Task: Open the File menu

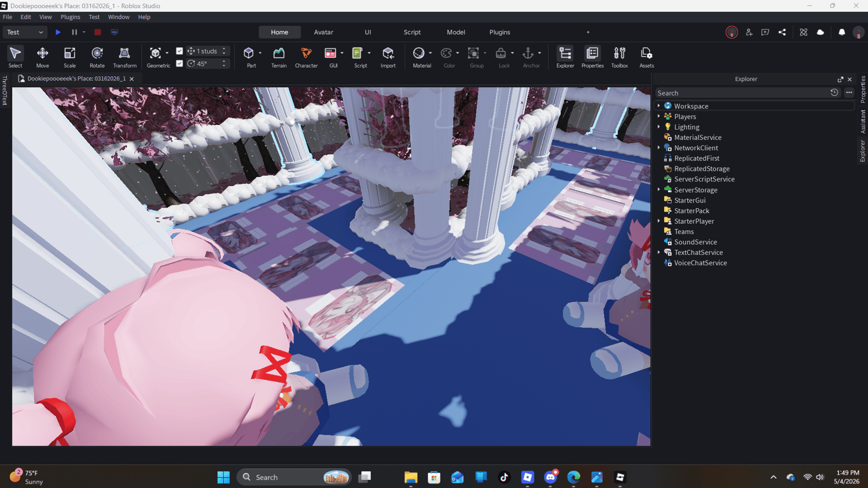Action: click(x=8, y=17)
